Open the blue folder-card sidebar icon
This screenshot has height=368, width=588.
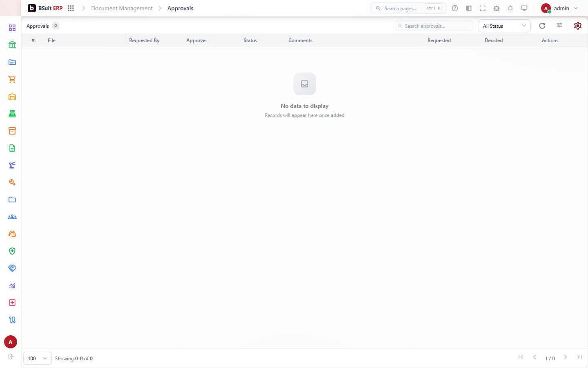tap(12, 62)
